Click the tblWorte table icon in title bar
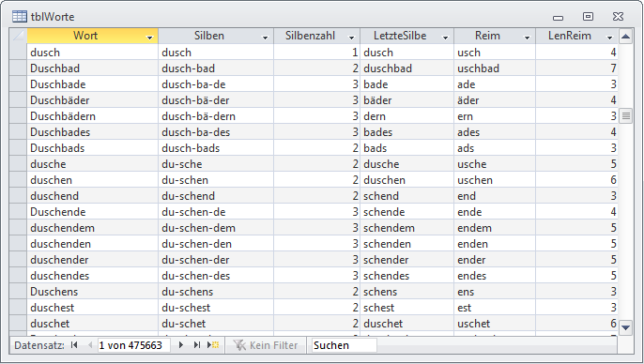 coord(20,16)
